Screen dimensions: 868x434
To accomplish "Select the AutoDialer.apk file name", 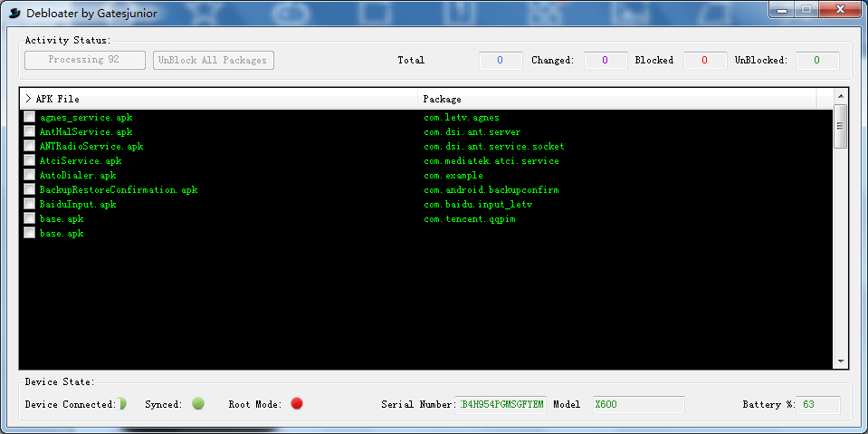I will [78, 175].
